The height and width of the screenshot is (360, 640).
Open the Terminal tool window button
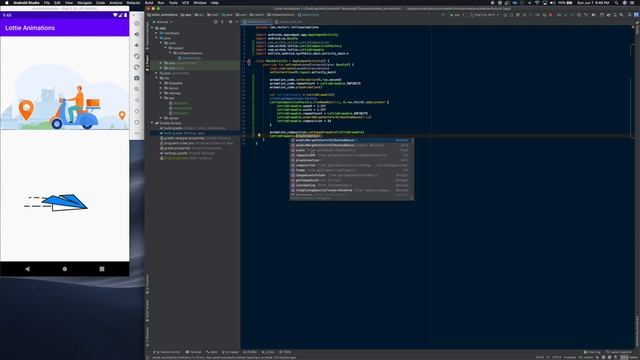tap(194, 352)
